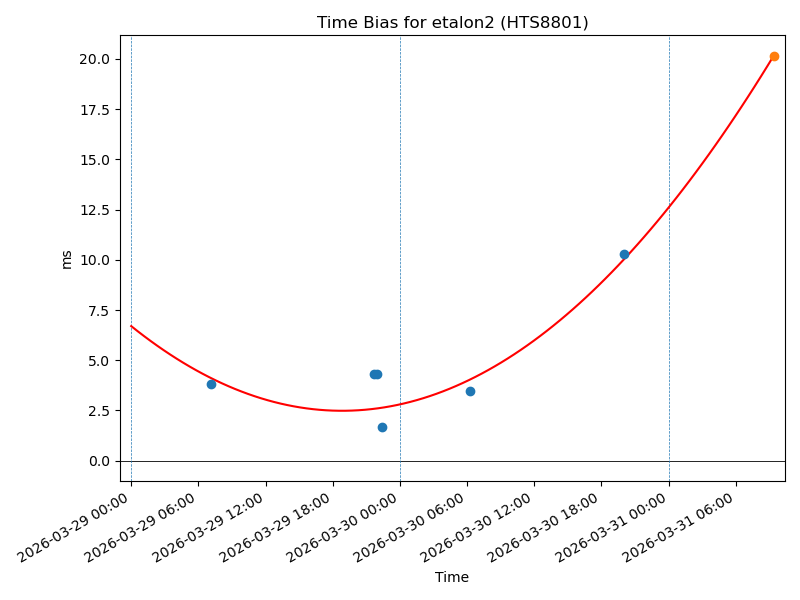Click the lowest blue data point
The height and width of the screenshot is (600, 800).
click(382, 427)
